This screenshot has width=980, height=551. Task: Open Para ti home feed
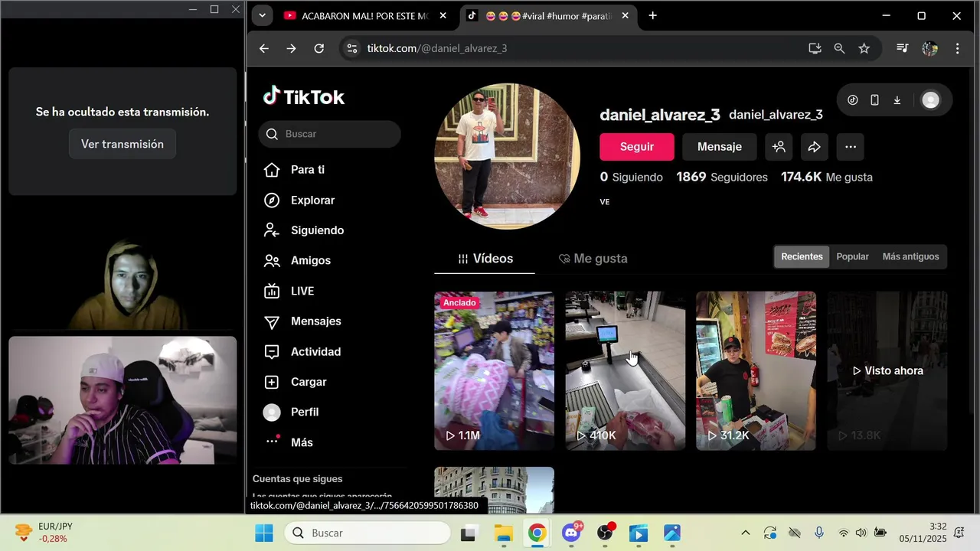point(294,170)
